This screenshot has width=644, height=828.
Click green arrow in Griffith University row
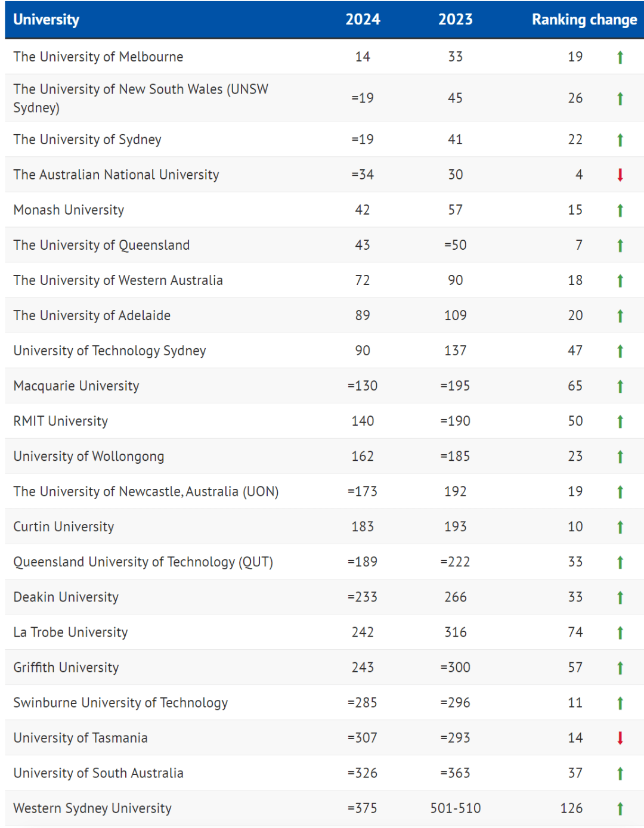620,668
